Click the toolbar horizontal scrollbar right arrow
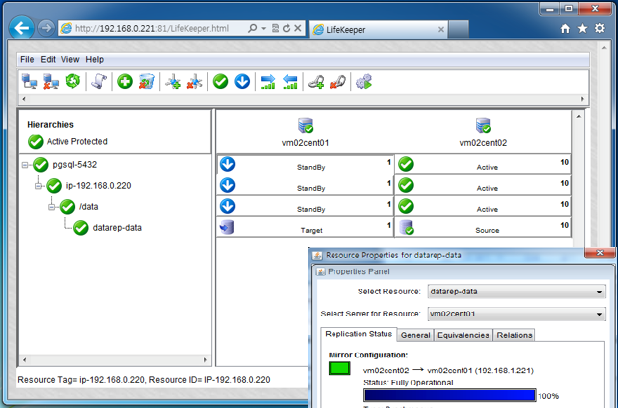 click(583, 99)
